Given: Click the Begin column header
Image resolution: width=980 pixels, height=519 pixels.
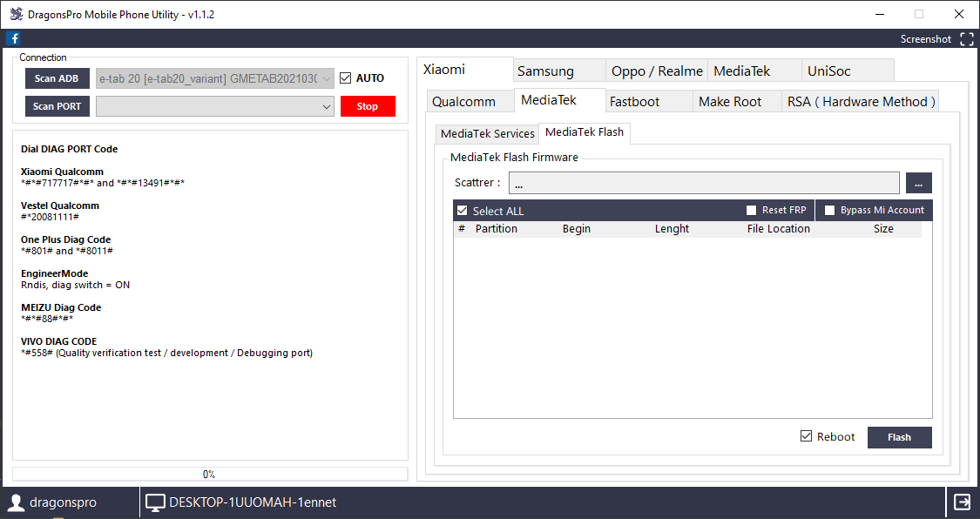Looking at the screenshot, I should 577,228.
